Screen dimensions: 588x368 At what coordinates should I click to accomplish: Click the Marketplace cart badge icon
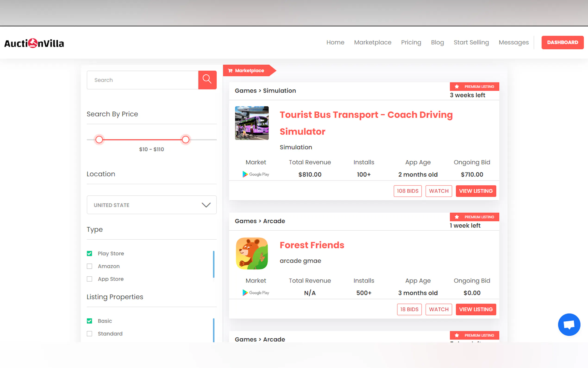[230, 71]
